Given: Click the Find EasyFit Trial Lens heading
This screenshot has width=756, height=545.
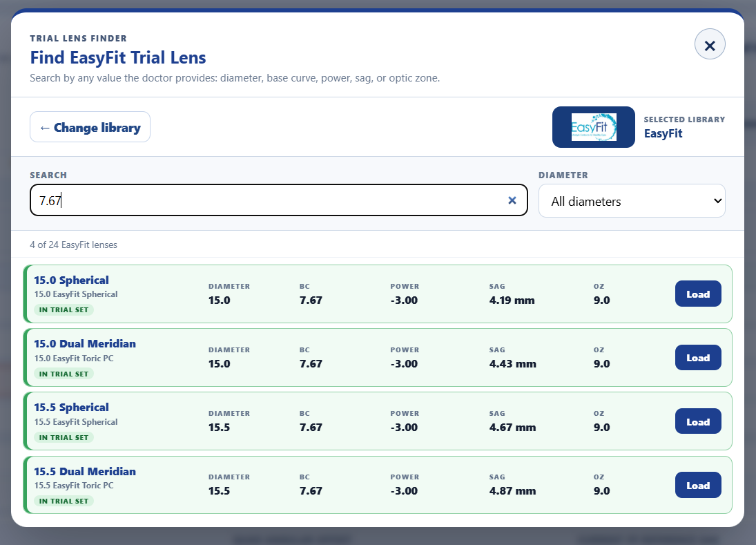Looking at the screenshot, I should pyautogui.click(x=118, y=58).
